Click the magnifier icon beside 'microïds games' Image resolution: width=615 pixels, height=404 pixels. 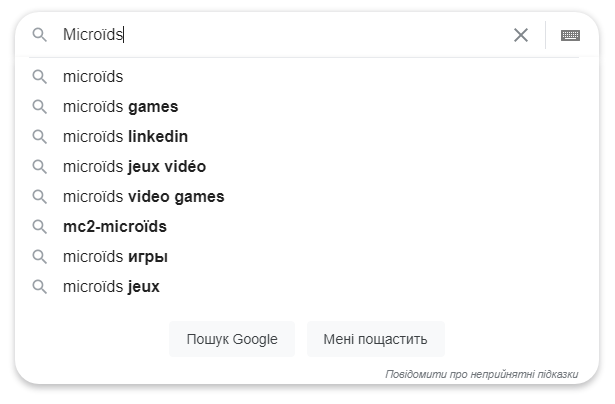tap(40, 107)
